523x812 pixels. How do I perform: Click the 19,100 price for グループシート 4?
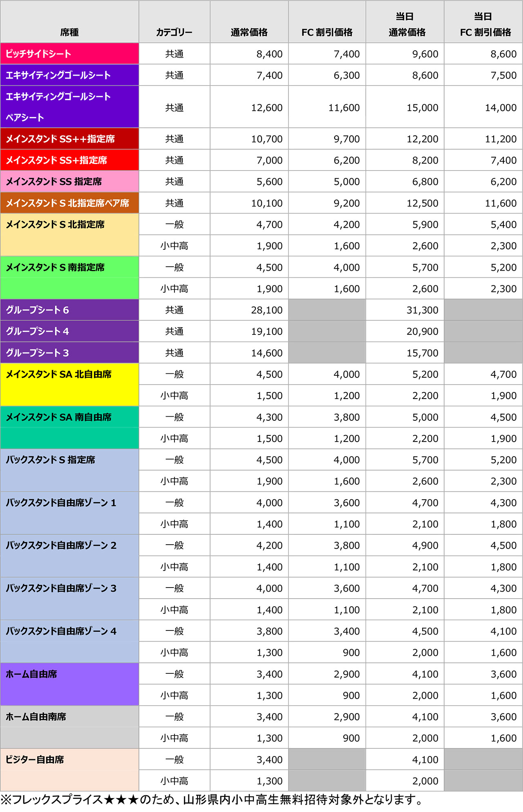point(266,331)
